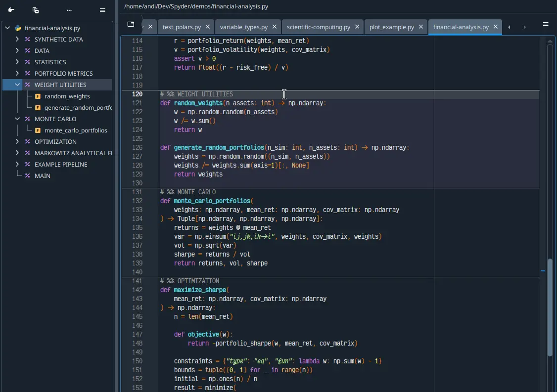The height and width of the screenshot is (392, 557).
Task: Click the cell icon beside SYNTHETIC DATA
Action: click(27, 40)
